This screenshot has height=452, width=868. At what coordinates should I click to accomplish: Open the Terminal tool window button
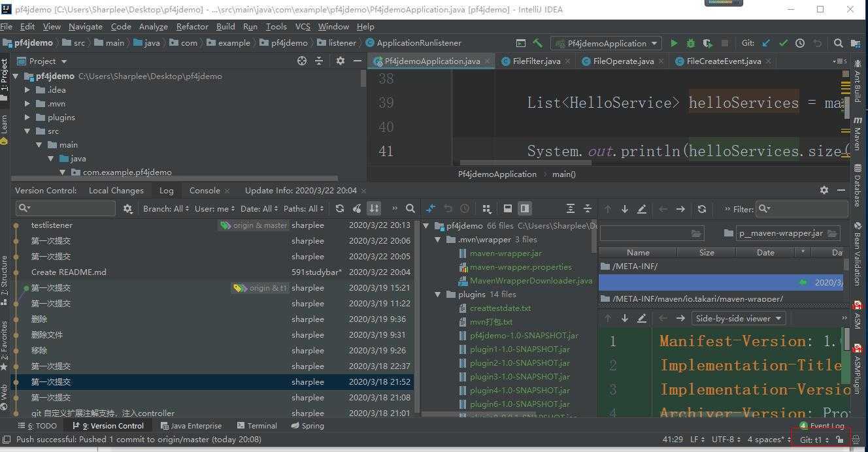(x=257, y=426)
